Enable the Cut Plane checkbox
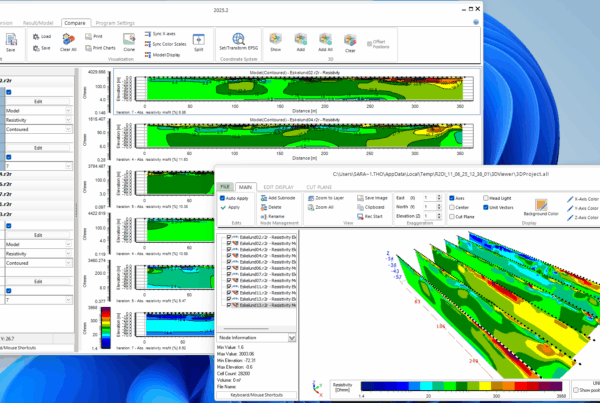The height and width of the screenshot is (403, 600). coord(452,217)
